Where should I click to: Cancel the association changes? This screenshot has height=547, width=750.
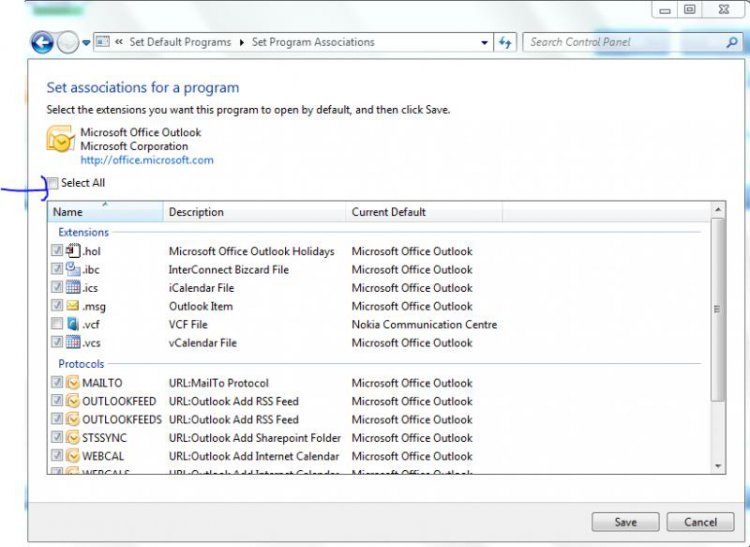[700, 522]
